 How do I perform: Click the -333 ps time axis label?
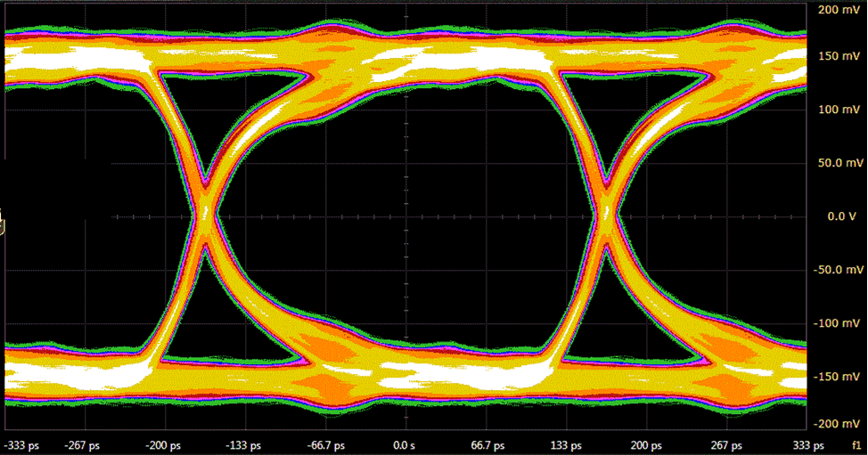21,445
